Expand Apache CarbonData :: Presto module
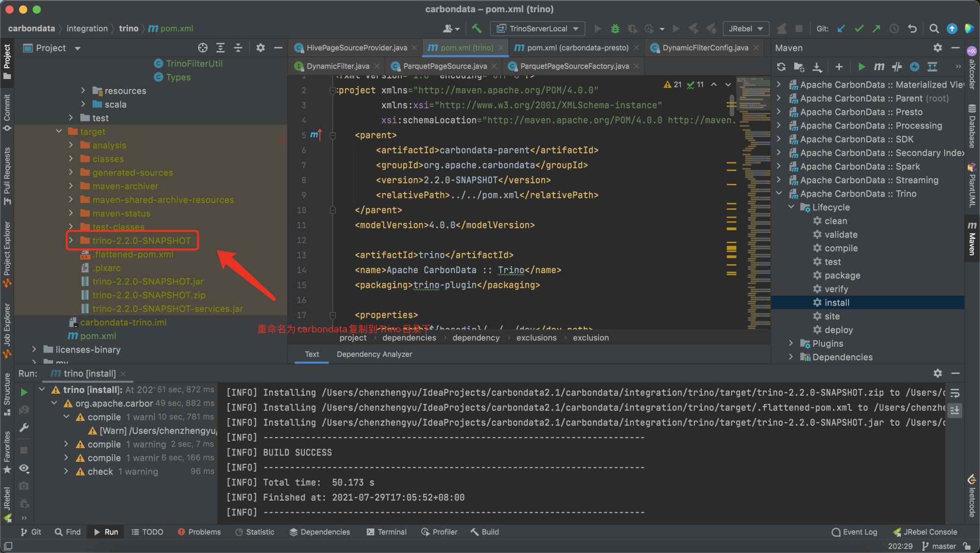This screenshot has height=553, width=980. (x=779, y=112)
